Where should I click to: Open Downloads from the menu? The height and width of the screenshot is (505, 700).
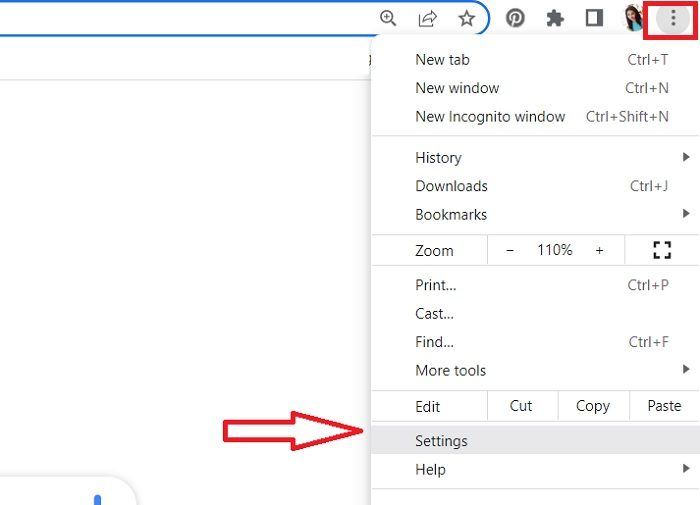pyautogui.click(x=535, y=186)
